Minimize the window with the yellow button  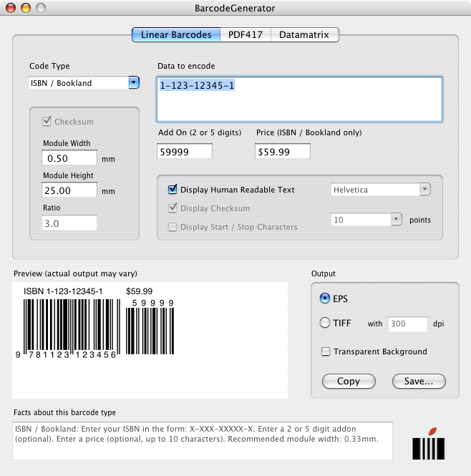(x=26, y=8)
